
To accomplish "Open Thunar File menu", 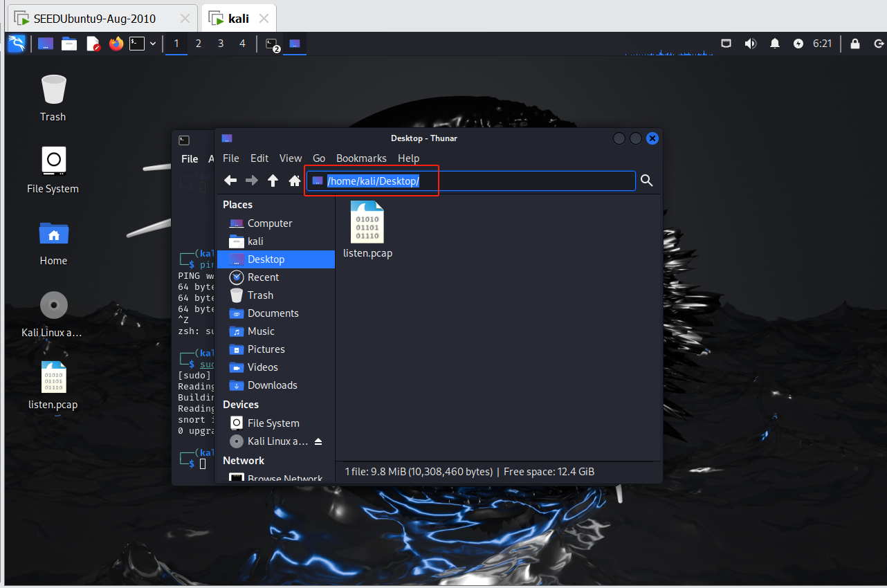I will click(231, 158).
